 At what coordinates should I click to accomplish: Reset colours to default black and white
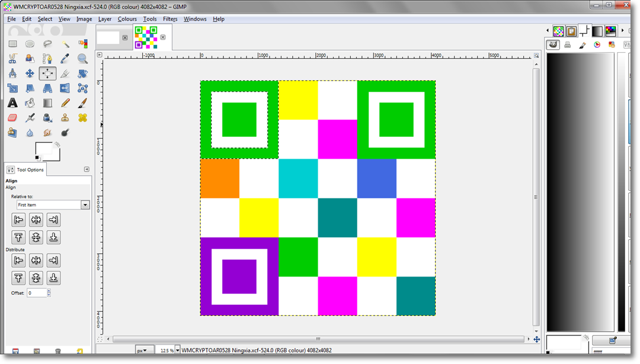(37, 158)
